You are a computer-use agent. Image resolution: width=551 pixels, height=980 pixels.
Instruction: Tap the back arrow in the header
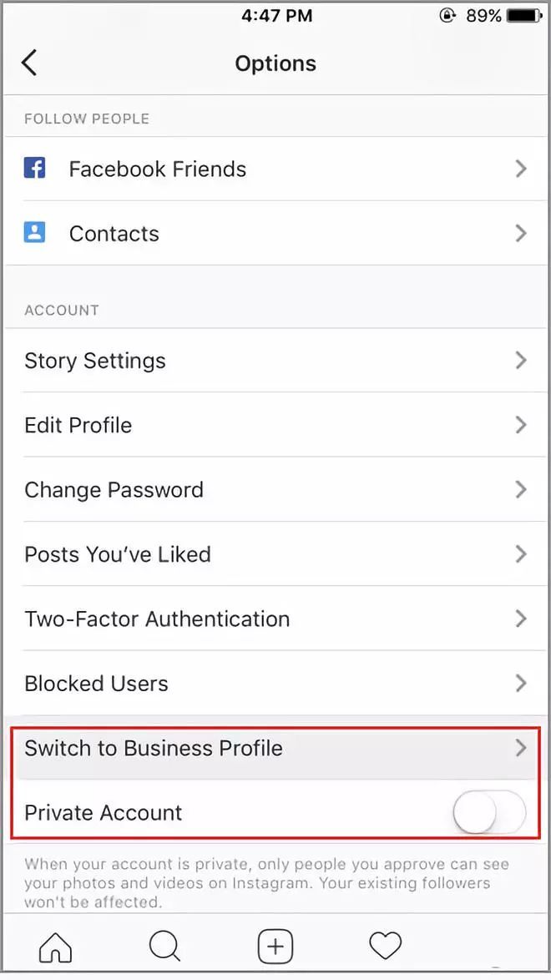click(29, 63)
